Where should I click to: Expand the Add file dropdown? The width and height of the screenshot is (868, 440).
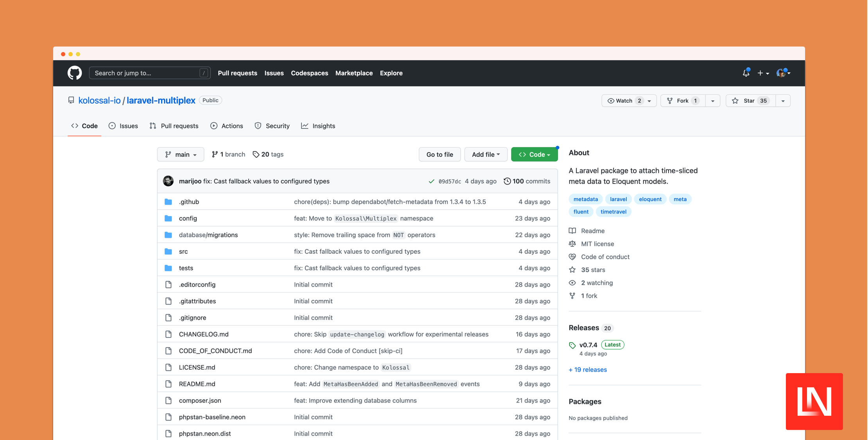486,154
